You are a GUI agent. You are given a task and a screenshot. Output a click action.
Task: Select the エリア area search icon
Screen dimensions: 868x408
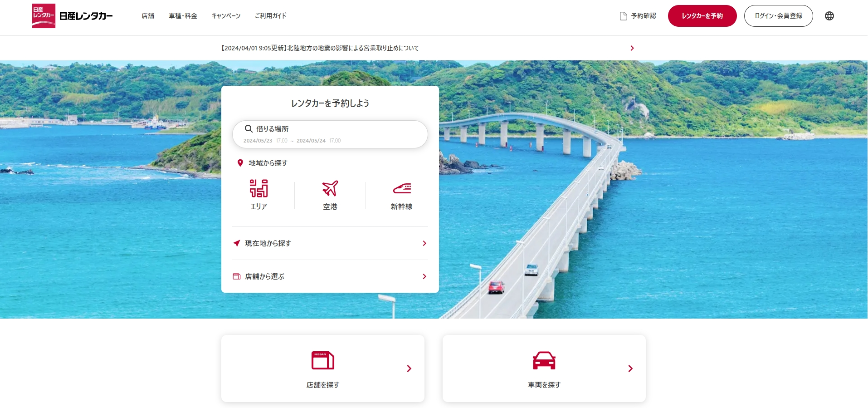point(258,188)
